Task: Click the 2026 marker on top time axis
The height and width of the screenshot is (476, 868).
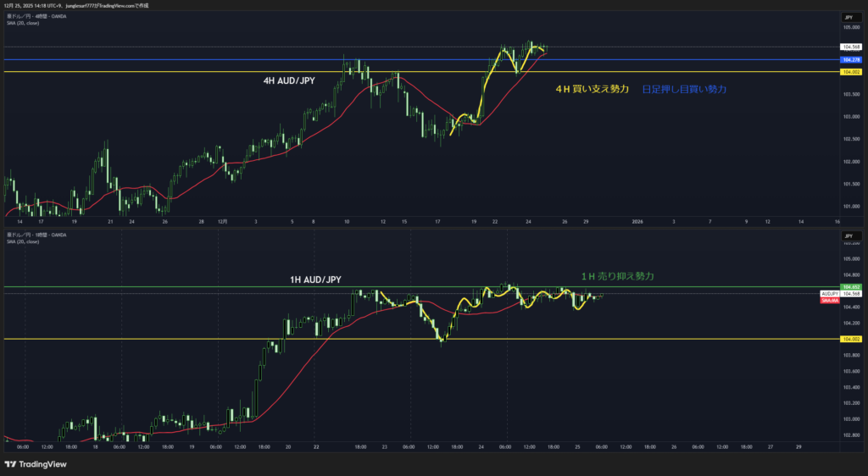Action: [x=638, y=220]
